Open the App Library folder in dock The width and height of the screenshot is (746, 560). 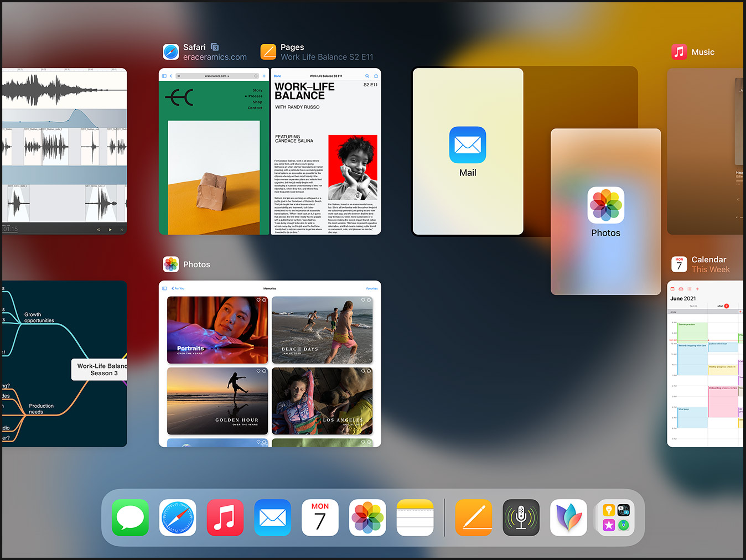[616, 518]
